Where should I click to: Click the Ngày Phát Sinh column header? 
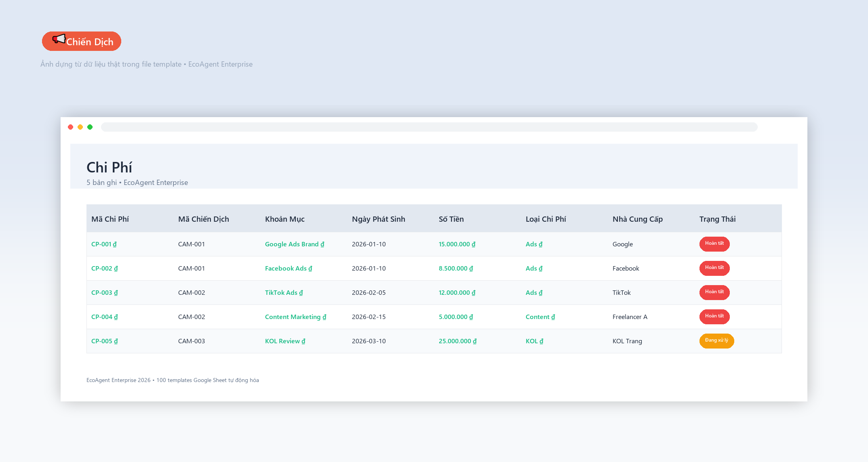point(379,219)
